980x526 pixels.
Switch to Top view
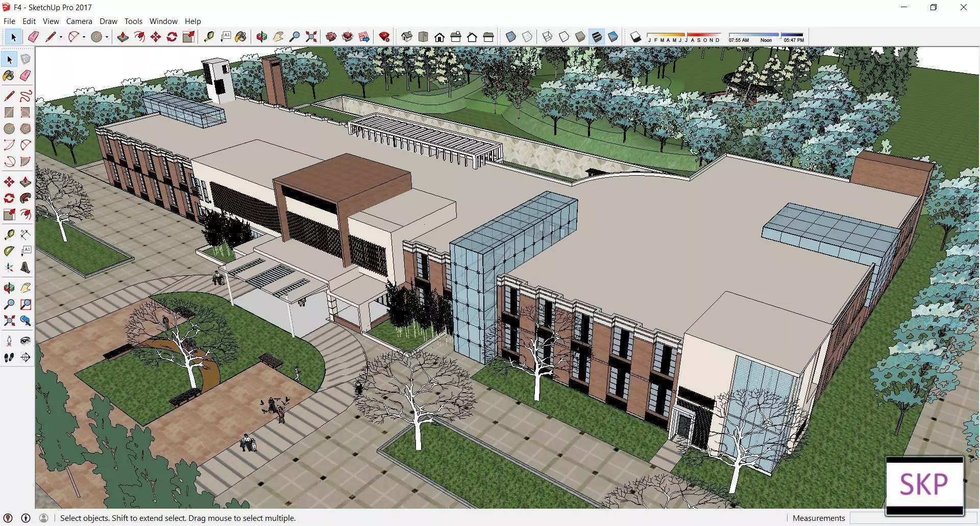tap(423, 37)
